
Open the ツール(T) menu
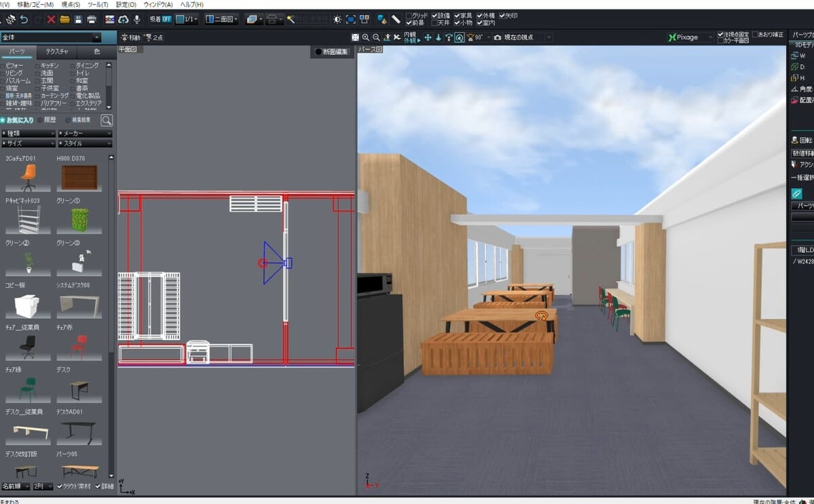click(x=98, y=4)
